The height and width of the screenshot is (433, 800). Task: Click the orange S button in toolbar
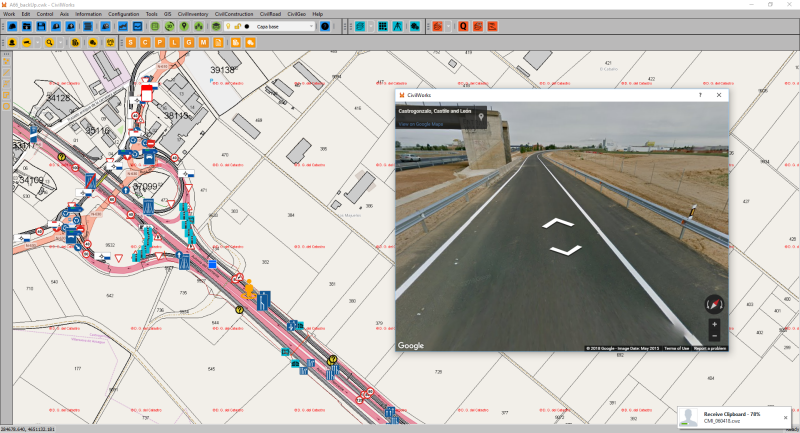click(131, 43)
